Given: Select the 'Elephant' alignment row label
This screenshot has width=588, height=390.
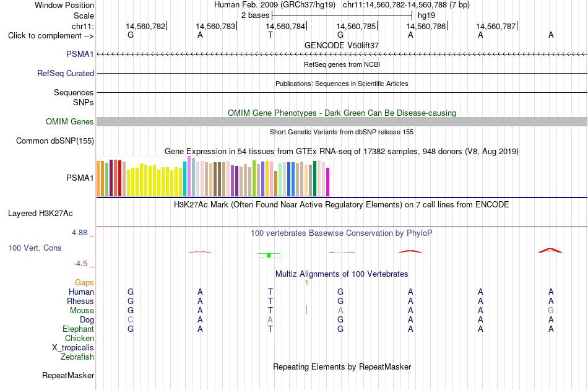Looking at the screenshot, I should (78, 329).
